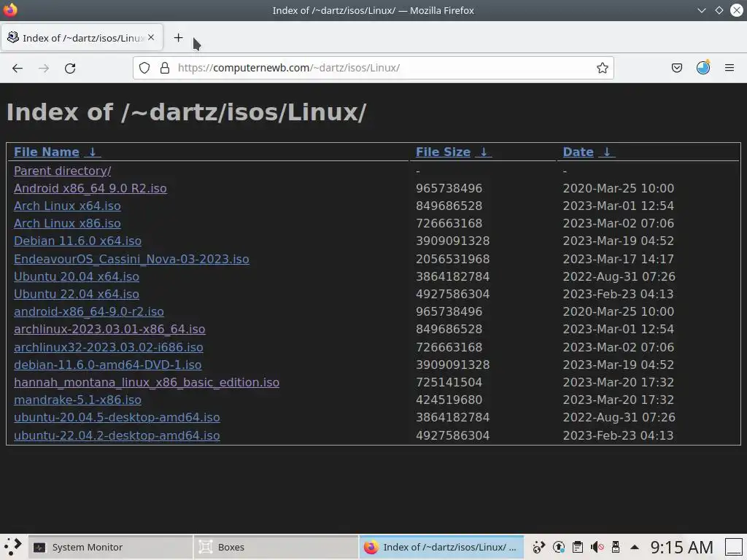Open the window title bar dropdown chevron
747x560 pixels.
702,10
